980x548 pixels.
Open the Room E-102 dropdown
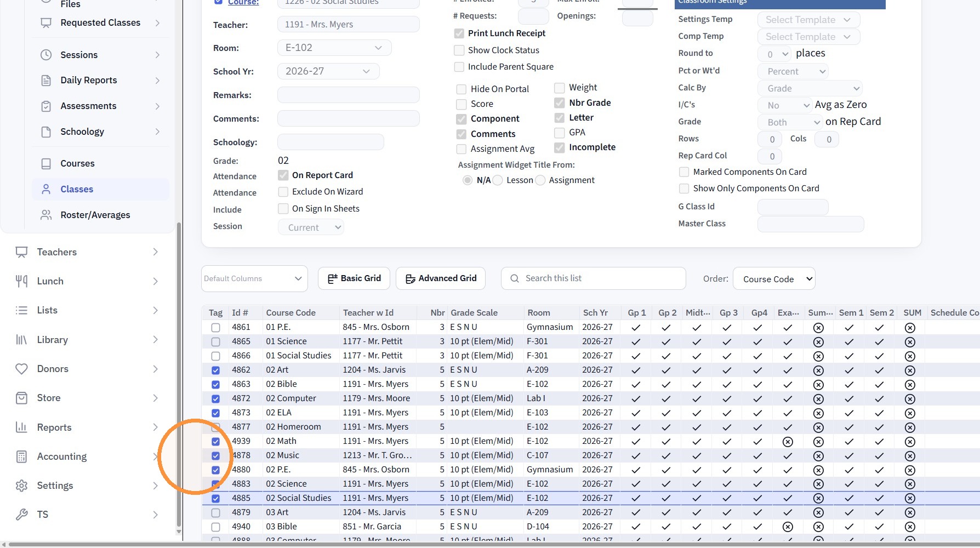click(334, 48)
